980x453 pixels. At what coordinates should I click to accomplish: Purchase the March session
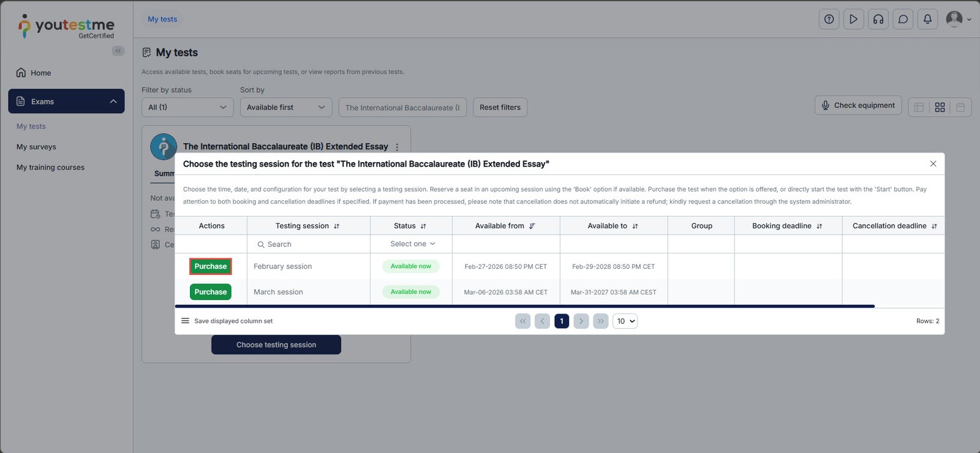coord(210,292)
